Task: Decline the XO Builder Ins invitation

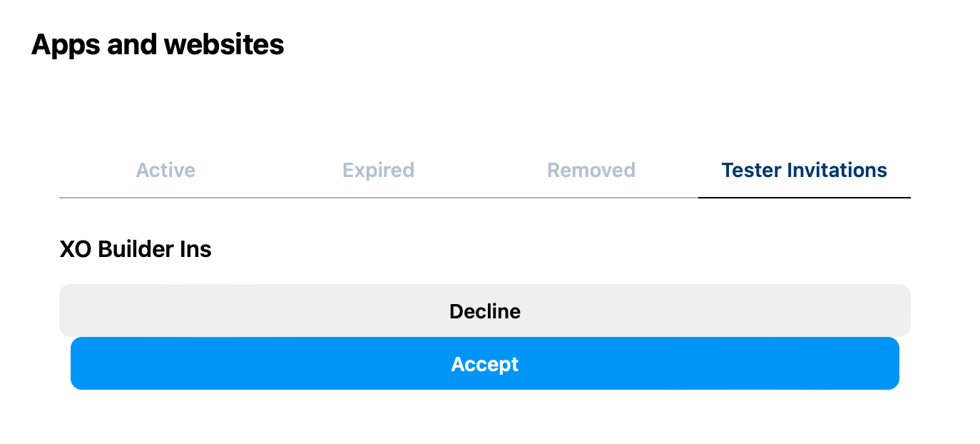Action: pos(484,311)
